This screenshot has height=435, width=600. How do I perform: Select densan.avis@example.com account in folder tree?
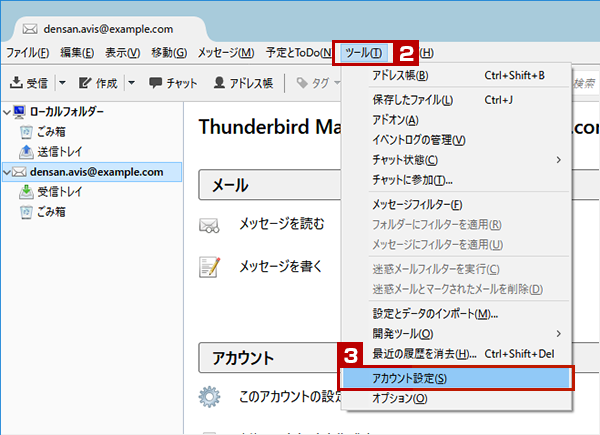coord(92,172)
